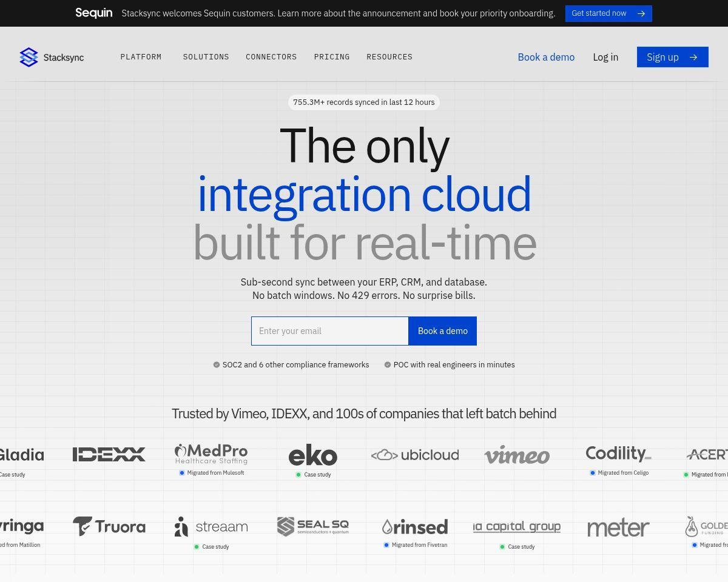
Task: Open the Resources menu
Action: 389,57
